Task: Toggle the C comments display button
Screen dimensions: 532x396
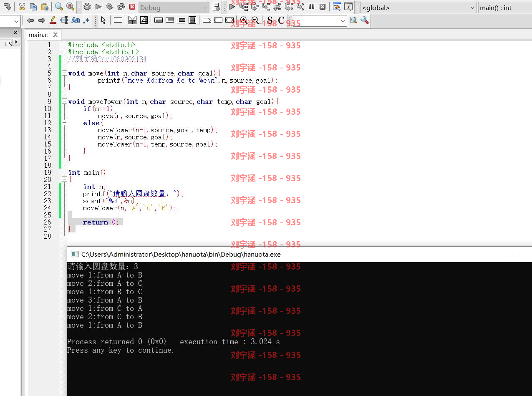Action: 281,20
